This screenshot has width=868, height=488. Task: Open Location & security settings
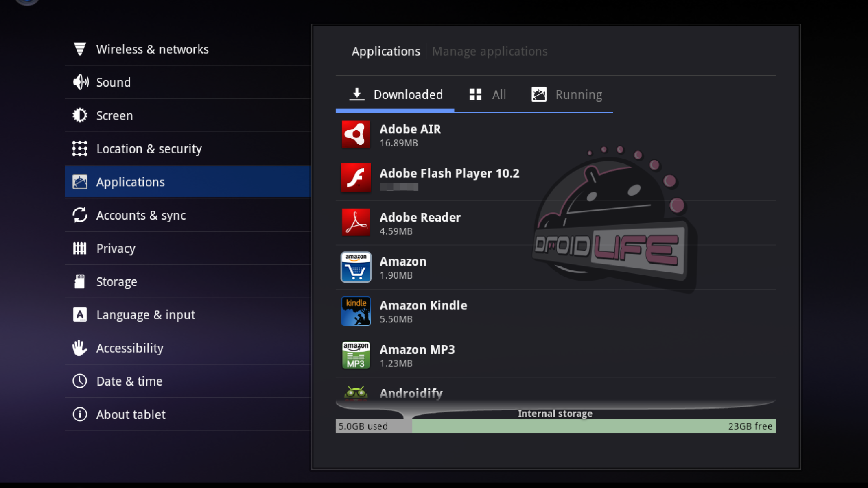point(149,149)
